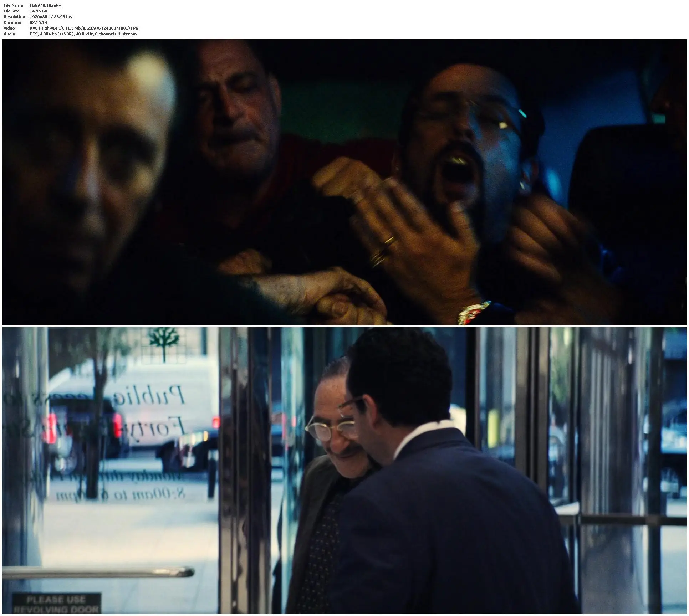Click the Video codec line starting "AVC (High@L4.1)"
This screenshot has height=616, width=689.
[x=84, y=28]
